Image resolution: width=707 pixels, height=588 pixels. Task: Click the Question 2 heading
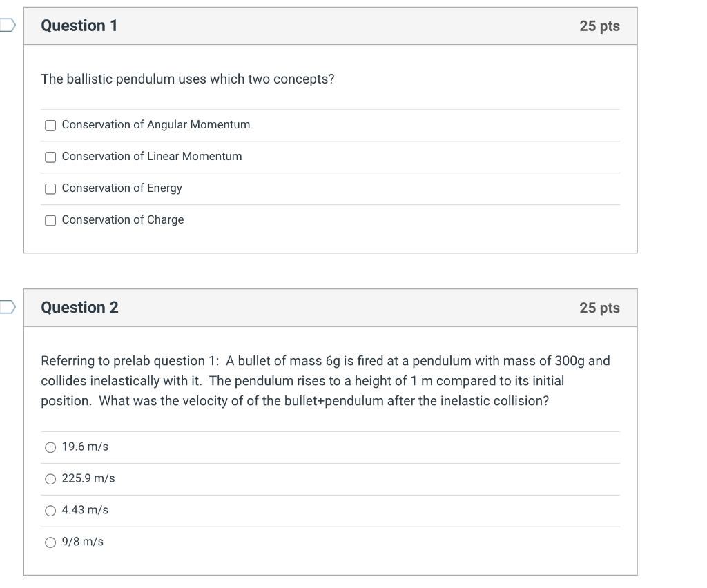tap(79, 308)
